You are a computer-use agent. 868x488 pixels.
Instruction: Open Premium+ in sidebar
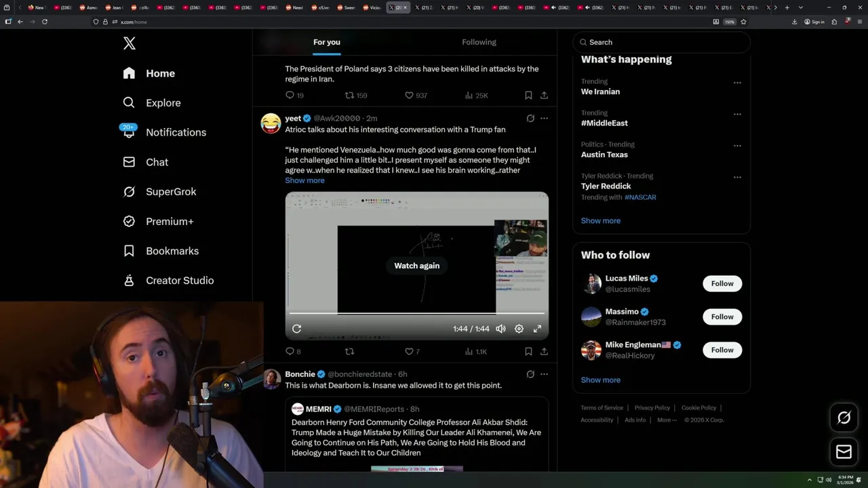tap(158, 222)
